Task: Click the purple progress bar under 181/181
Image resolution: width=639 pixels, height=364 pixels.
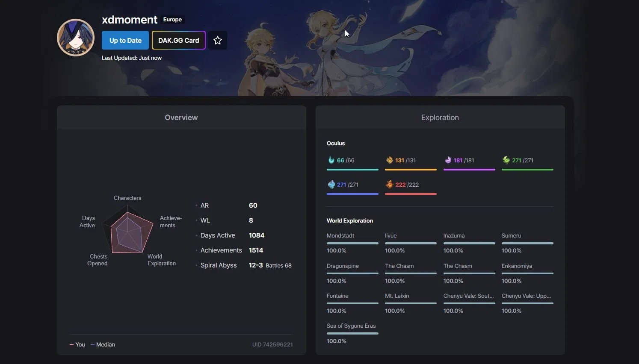Action: point(469,170)
